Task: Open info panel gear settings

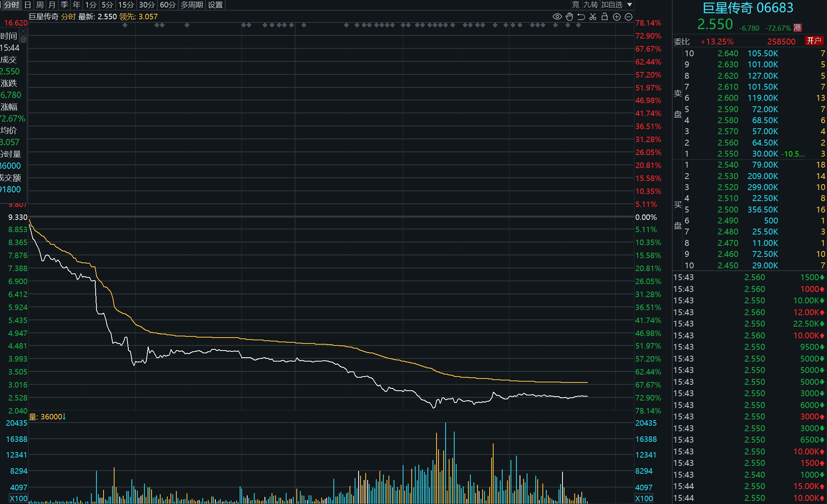Action: coord(23,39)
